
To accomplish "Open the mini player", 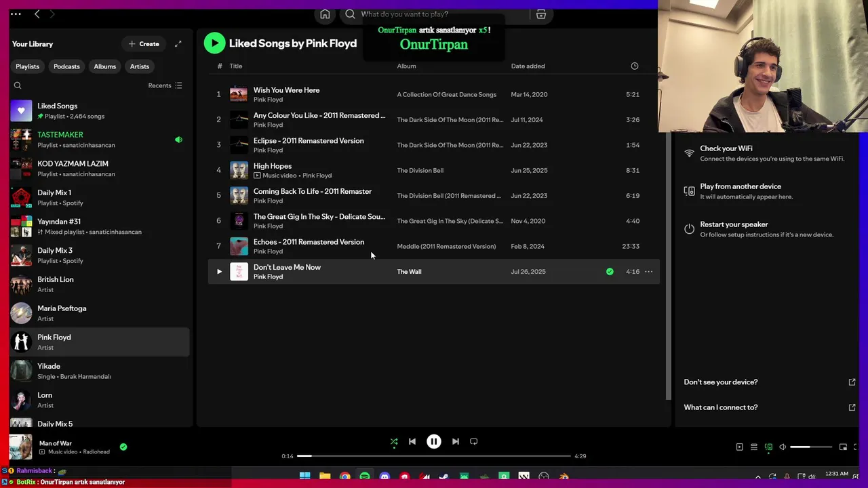I will tap(843, 447).
